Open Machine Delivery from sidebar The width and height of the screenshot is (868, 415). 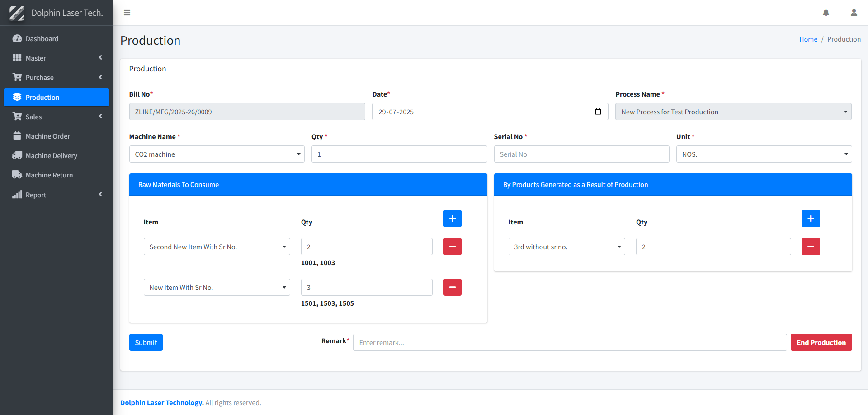coord(51,155)
